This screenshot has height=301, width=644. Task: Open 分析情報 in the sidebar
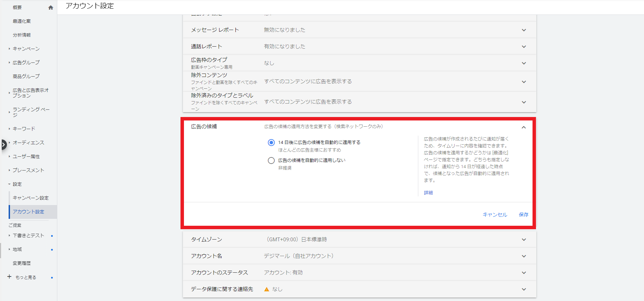[22, 35]
